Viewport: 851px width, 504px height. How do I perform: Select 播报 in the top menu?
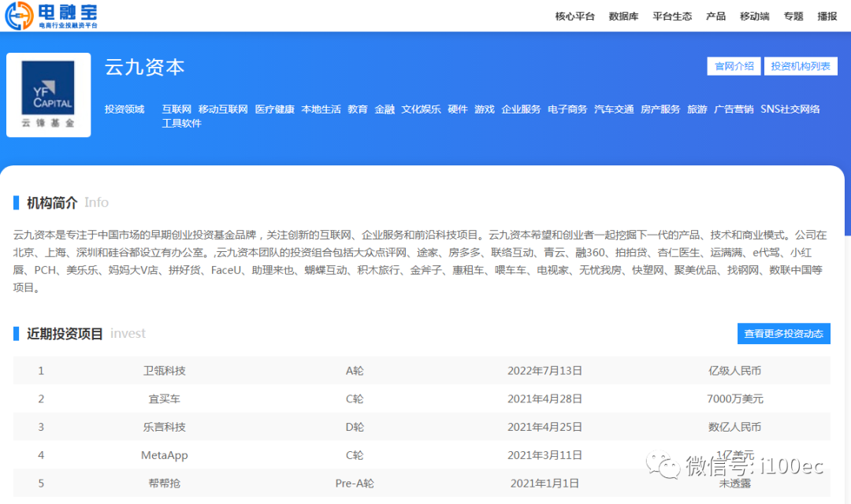(827, 17)
